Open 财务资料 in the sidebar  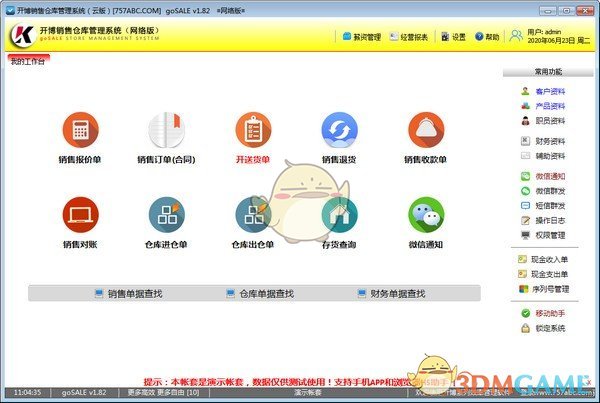coord(543,141)
